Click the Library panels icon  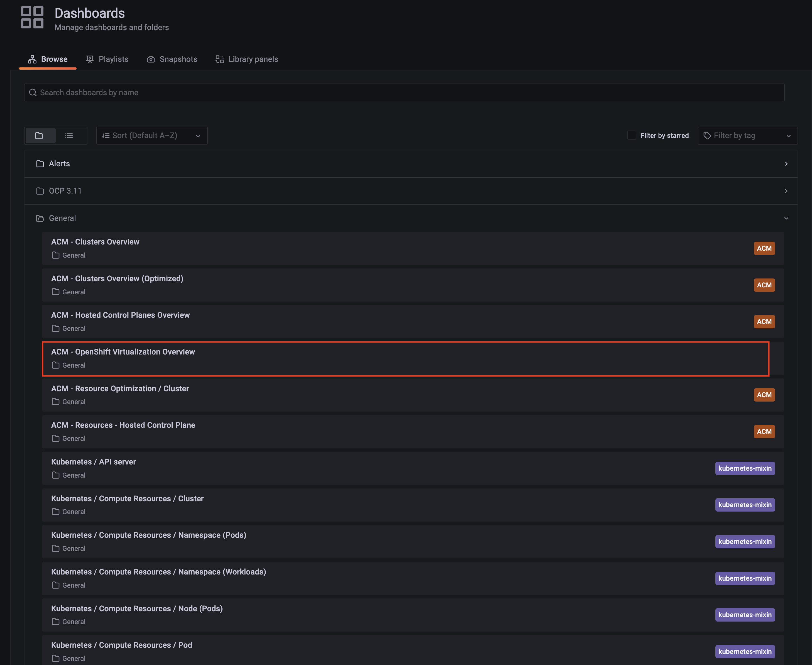tap(219, 59)
